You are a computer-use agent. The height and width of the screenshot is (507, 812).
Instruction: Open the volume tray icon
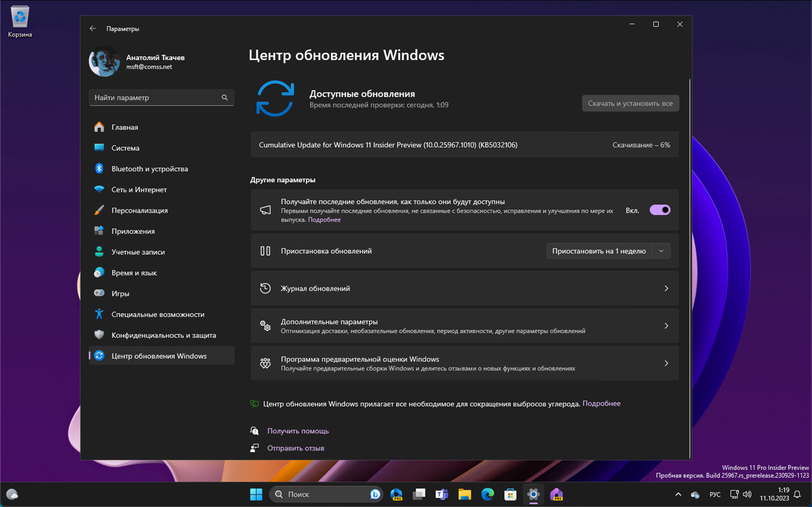(748, 495)
